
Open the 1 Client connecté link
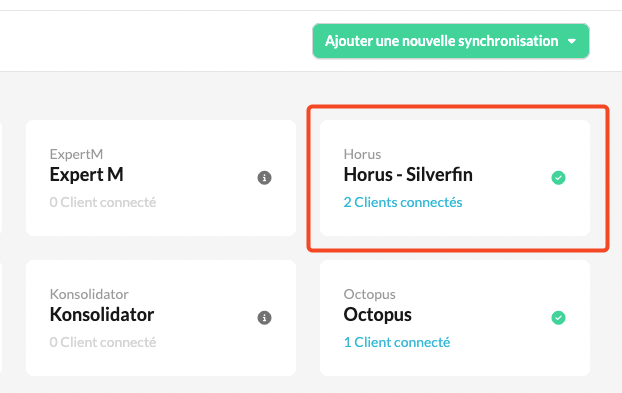click(x=397, y=342)
